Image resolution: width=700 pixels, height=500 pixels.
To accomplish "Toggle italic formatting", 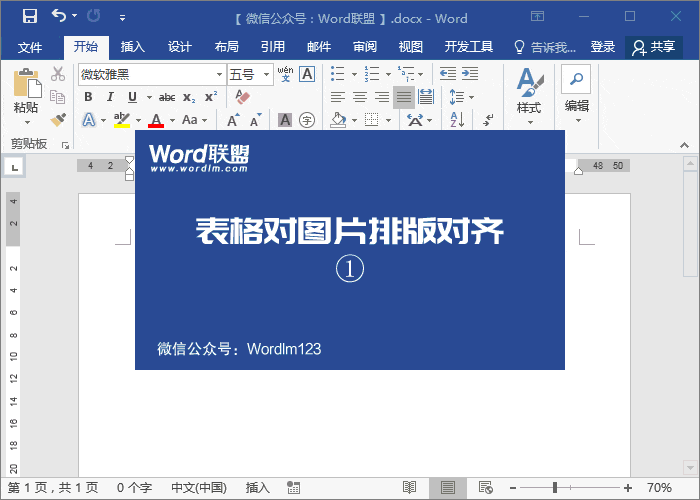I will tap(110, 97).
